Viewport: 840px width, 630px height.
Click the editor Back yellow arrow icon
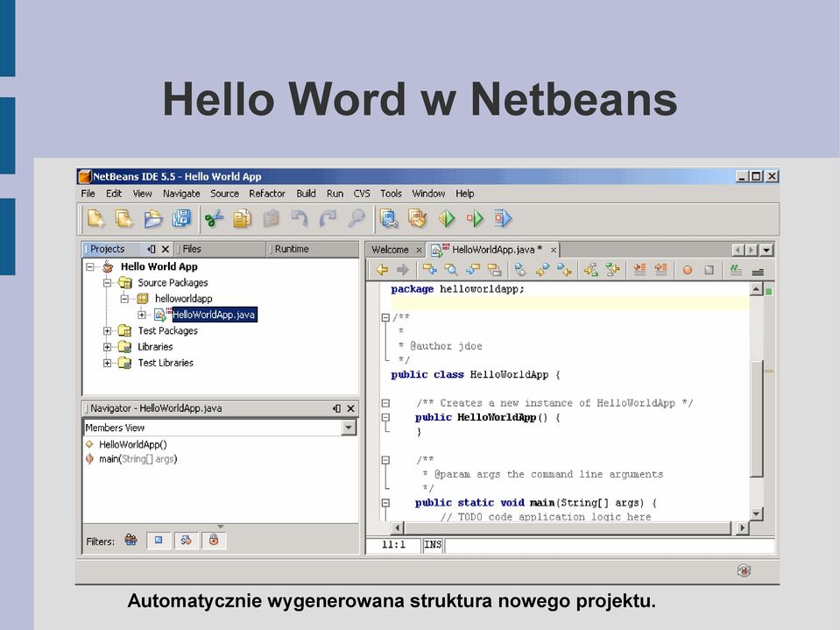382,270
